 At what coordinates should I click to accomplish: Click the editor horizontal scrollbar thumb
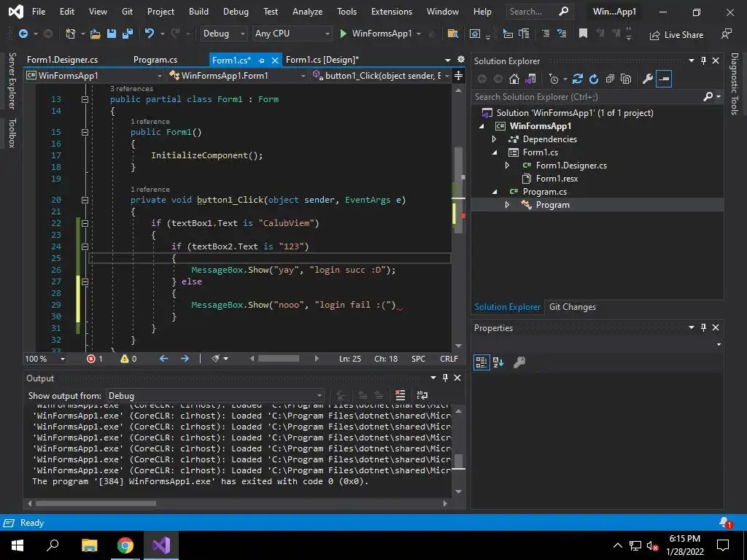click(x=279, y=359)
